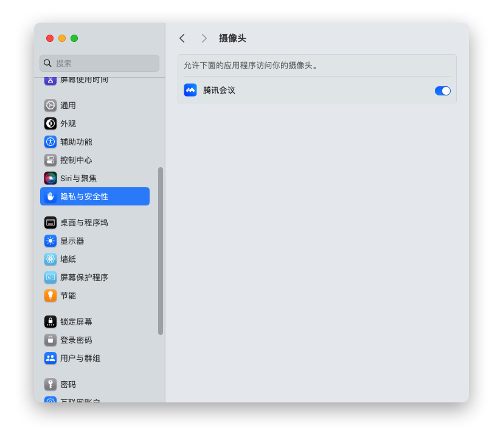Open 隐私与安全性 in the sidebar
The height and width of the screenshot is (448, 503).
[94, 196]
